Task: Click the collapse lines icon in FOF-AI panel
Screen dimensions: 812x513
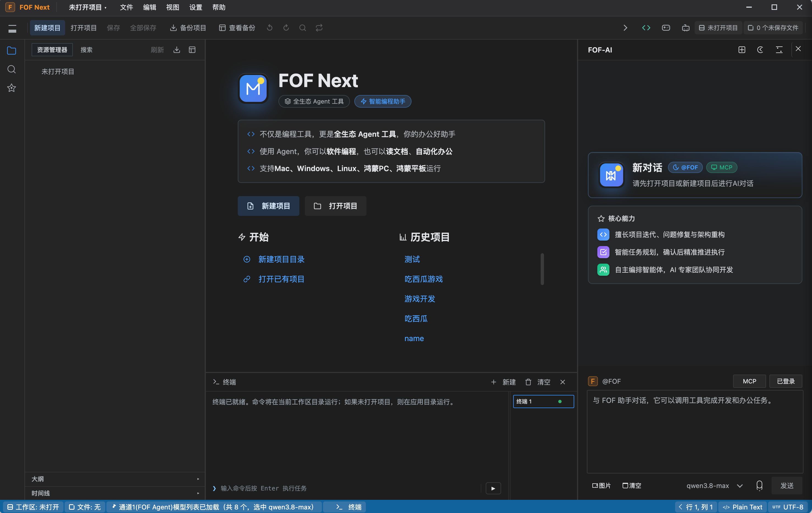Action: 779,50
